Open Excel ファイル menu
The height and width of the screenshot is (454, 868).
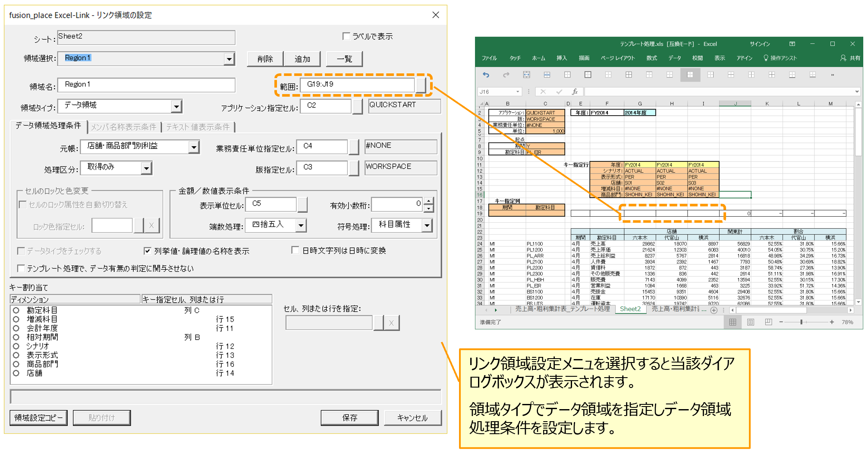pos(489,58)
